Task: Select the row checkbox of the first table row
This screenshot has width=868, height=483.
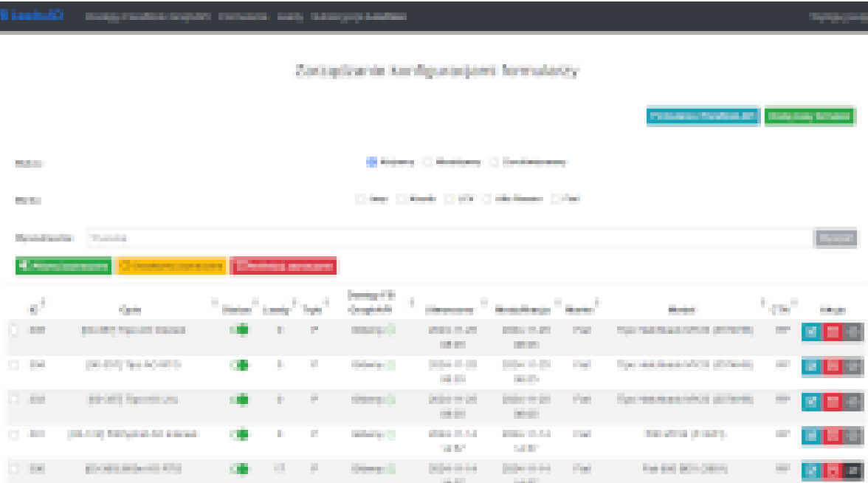Action: tap(13, 331)
